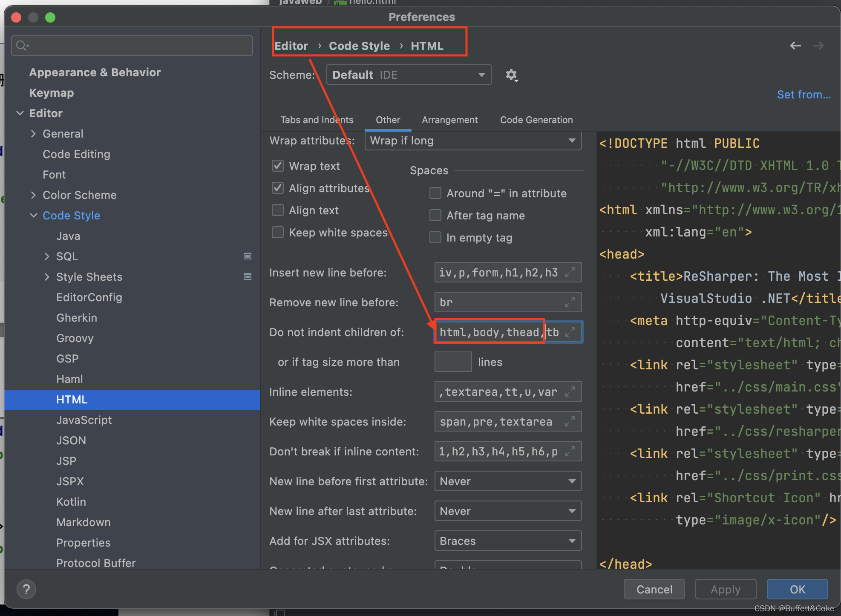
Task: Expand the Keep white spaces inside field
Action: pos(570,421)
